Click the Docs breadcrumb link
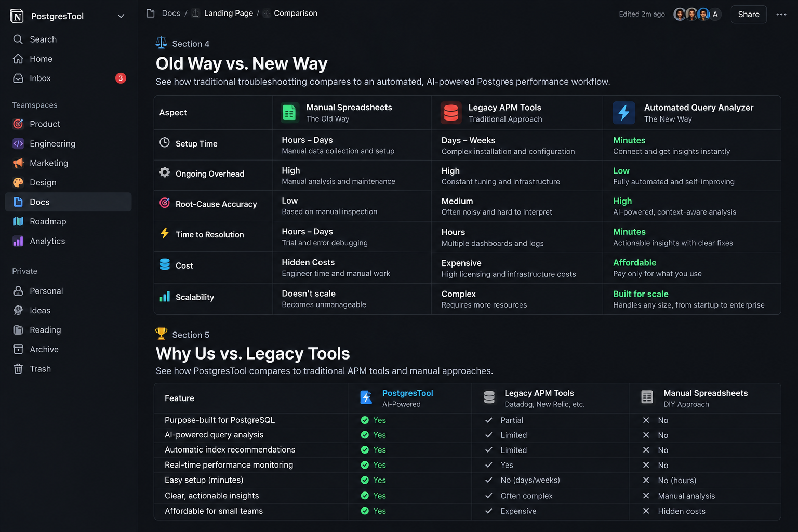This screenshot has height=532, width=798. click(171, 14)
